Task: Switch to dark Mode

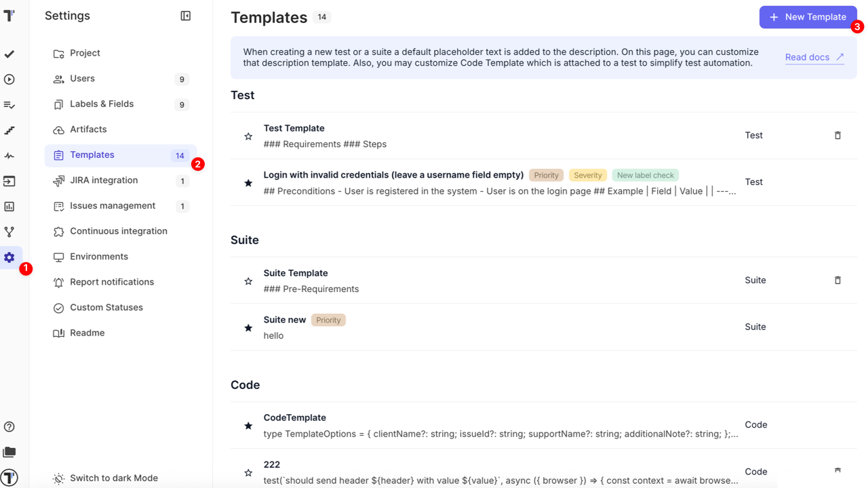Action: point(113,478)
